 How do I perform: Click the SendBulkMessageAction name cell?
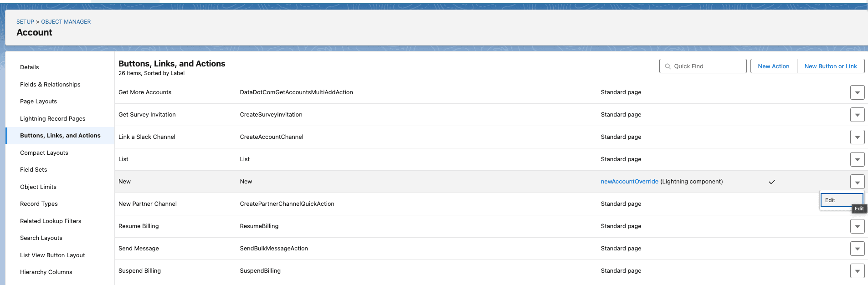click(274, 248)
